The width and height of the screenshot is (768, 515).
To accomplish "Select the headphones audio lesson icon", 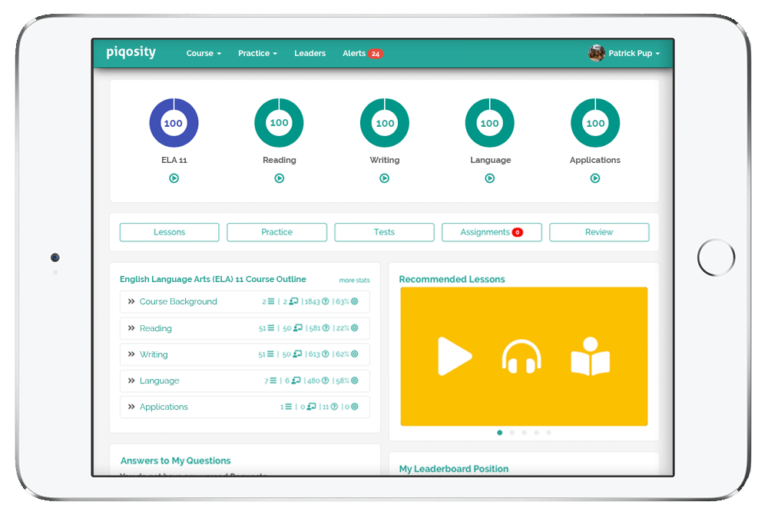I will click(x=521, y=358).
